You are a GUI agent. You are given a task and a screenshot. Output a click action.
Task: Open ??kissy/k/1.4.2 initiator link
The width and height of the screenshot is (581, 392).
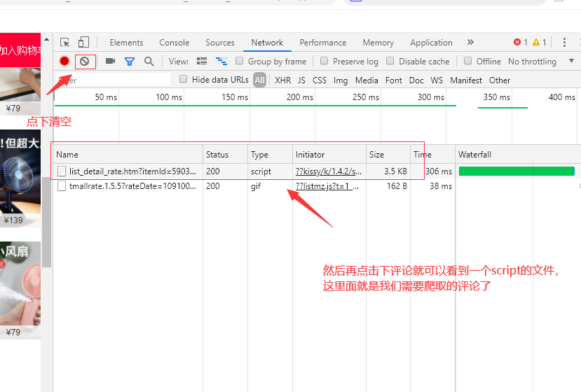click(x=328, y=171)
